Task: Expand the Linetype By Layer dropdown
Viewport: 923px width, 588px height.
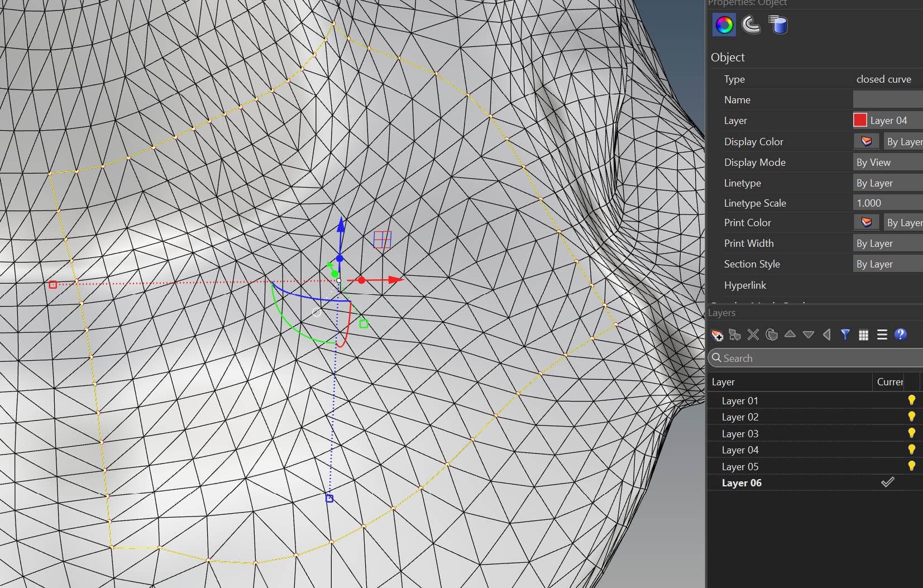Action: (x=887, y=183)
